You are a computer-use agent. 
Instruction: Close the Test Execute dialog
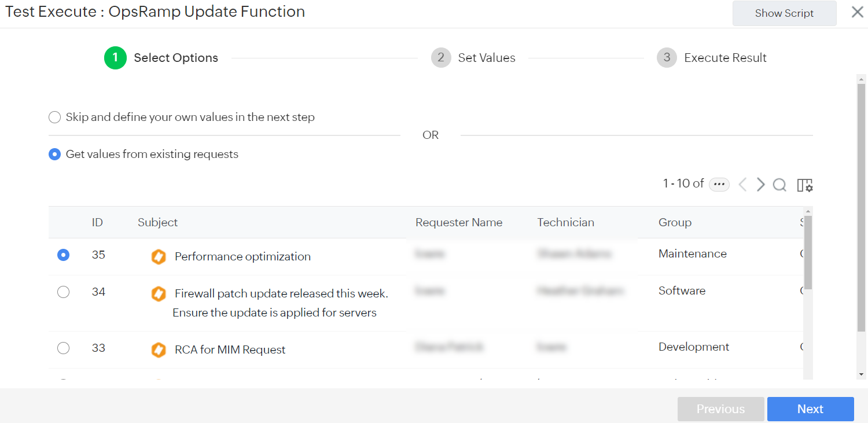click(857, 12)
